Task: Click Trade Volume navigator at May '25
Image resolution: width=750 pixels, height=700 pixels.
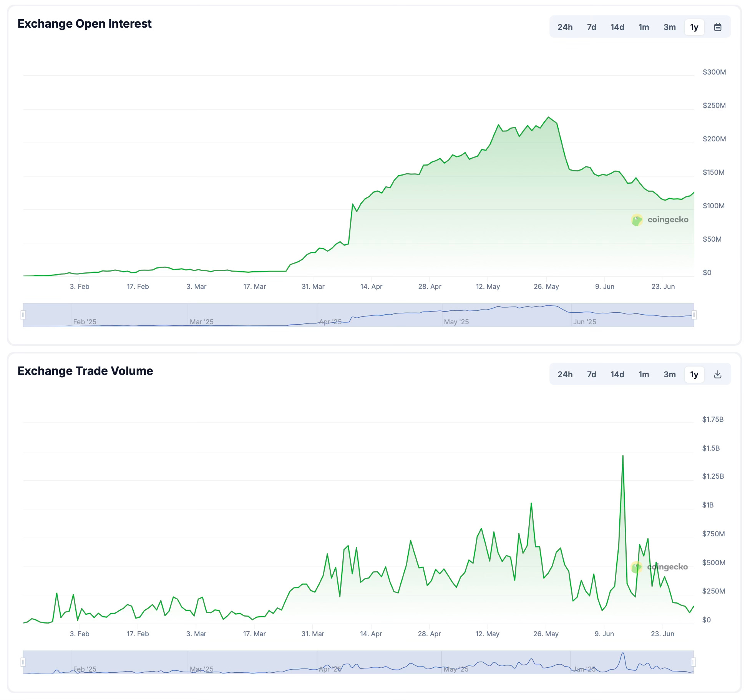Action: point(456,669)
